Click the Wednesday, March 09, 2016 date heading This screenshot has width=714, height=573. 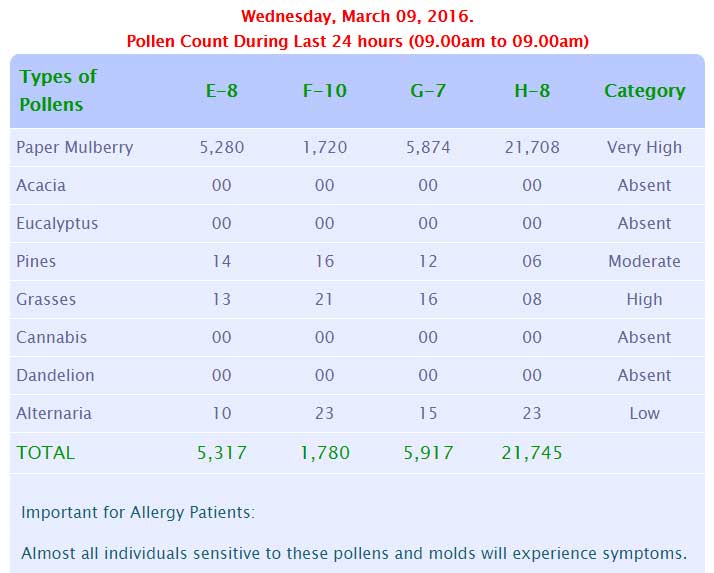[x=358, y=17]
